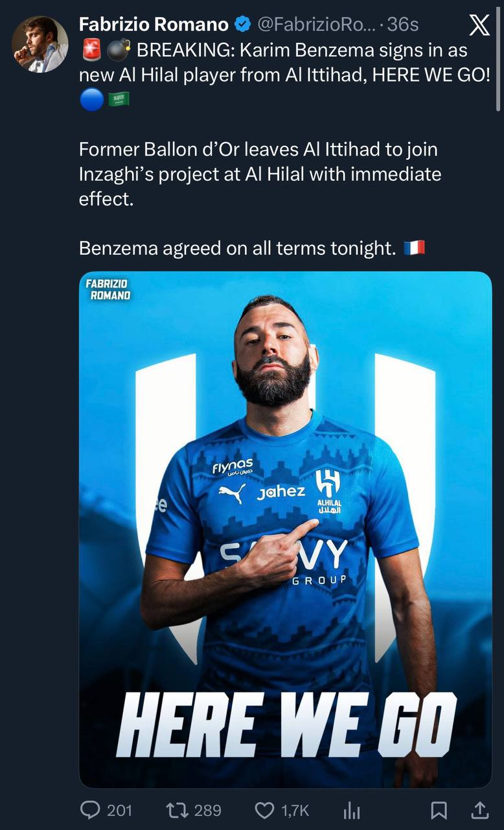
Task: Click the Saudi flag emoji in the tweet
Action: pyautogui.click(x=119, y=99)
